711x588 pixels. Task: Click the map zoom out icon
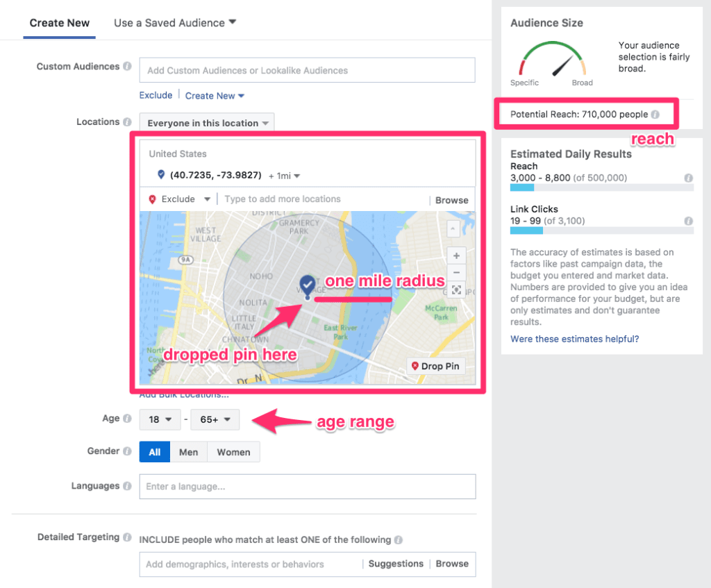[x=456, y=272]
